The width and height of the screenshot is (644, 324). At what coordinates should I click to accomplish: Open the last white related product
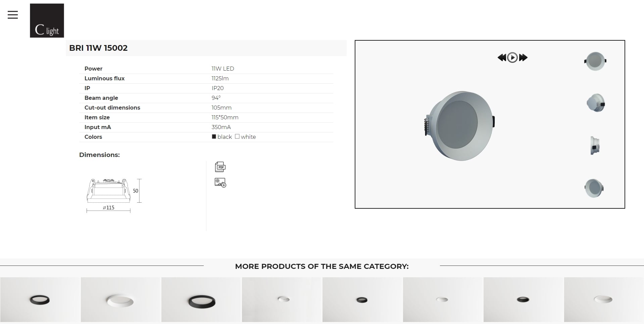604,300
